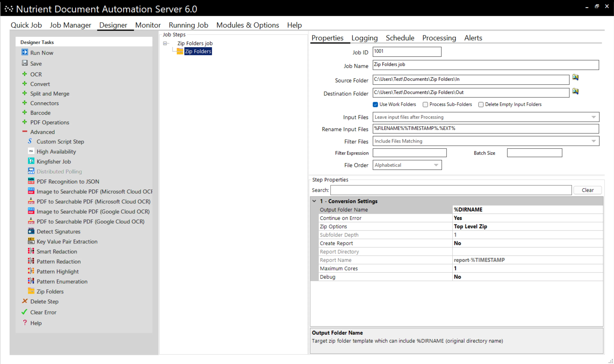Screen dimensions: 614x364
Task: Check Delete Empty Input Folders
Action: 481,104
